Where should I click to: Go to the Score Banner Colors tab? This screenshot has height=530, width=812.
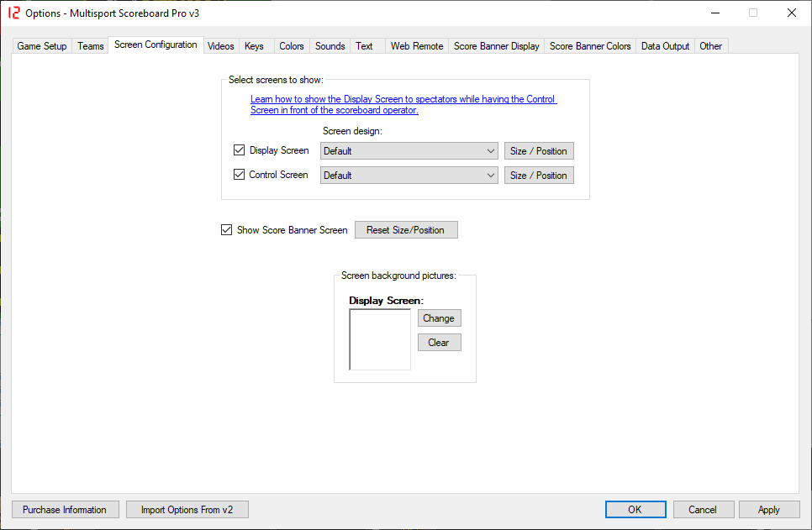pyautogui.click(x=590, y=46)
